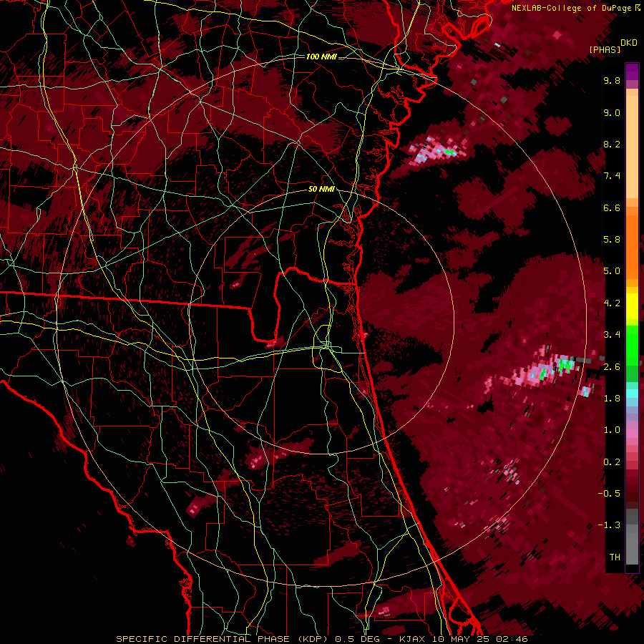Pick the bright green segment of the color bar
The image size is (644, 644).
click(632, 346)
